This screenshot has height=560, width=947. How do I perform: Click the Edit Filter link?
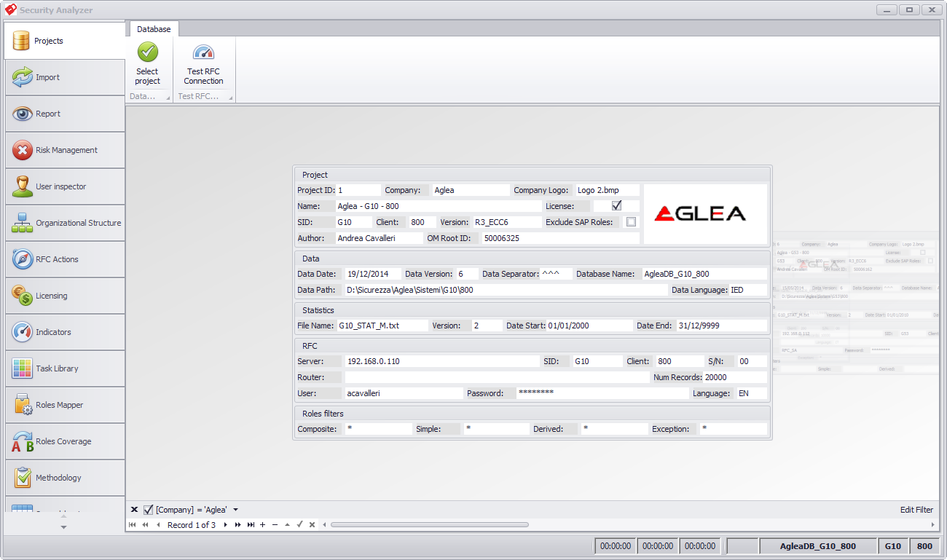pos(916,510)
